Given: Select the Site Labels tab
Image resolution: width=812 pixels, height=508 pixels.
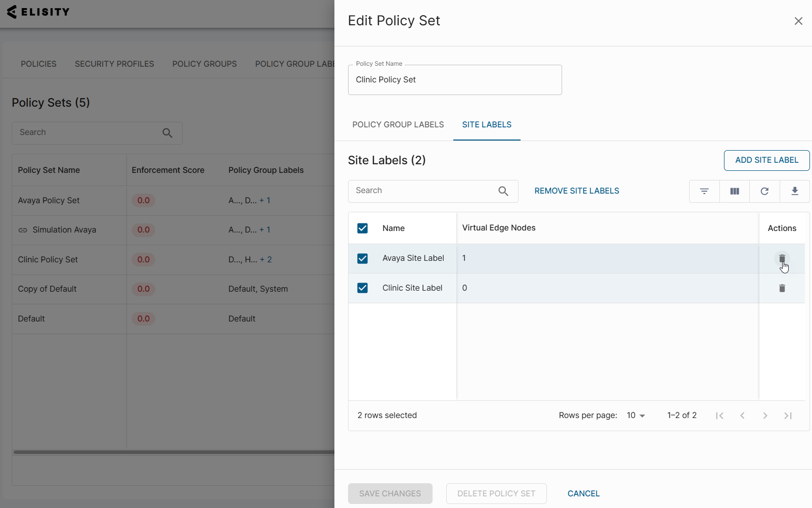Looking at the screenshot, I should 486,125.
